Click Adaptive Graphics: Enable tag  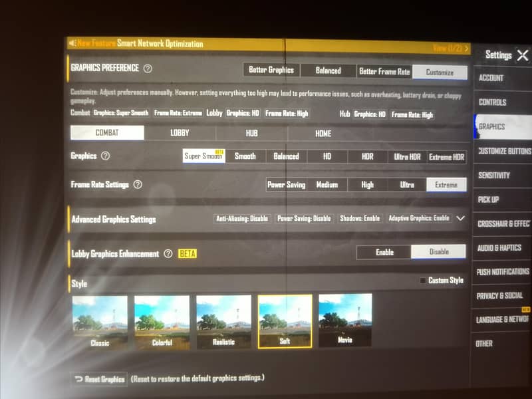click(x=419, y=218)
